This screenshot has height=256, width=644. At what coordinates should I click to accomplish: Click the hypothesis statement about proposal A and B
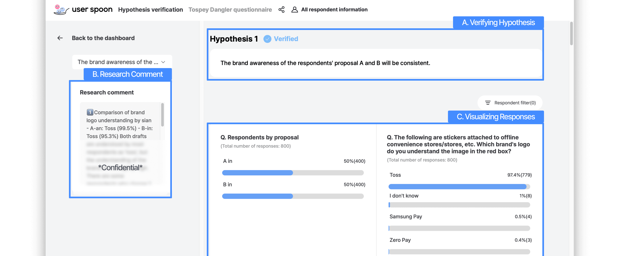point(325,63)
